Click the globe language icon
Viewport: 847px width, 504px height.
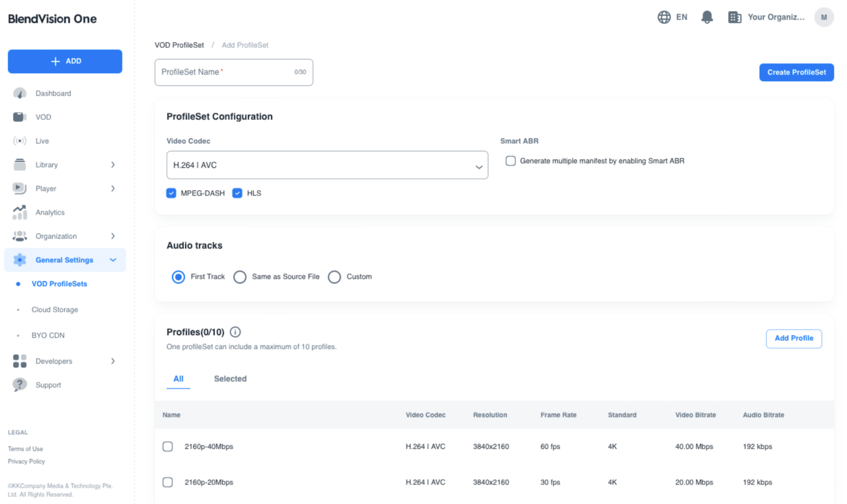[664, 17]
